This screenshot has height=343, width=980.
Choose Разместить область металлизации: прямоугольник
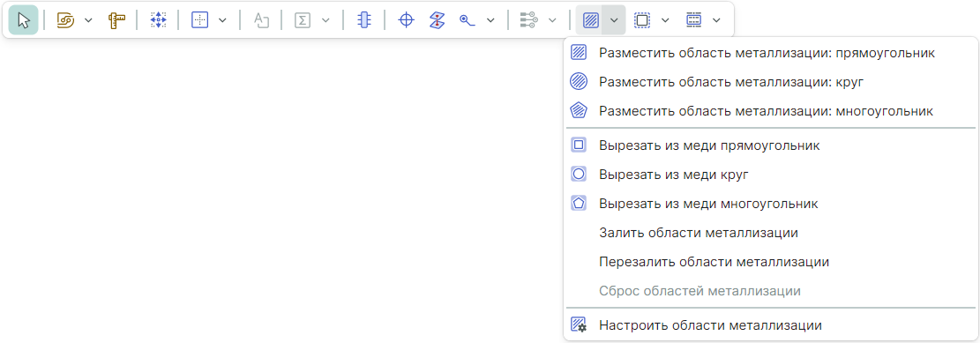coord(770,53)
